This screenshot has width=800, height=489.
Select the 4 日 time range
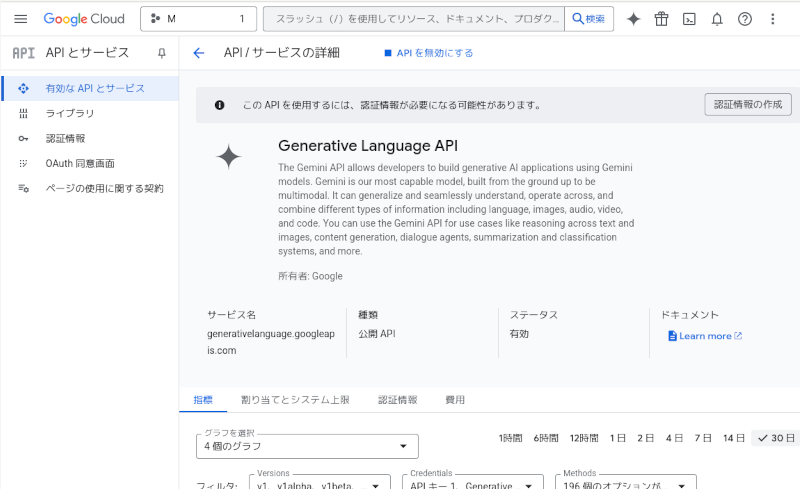(674, 438)
